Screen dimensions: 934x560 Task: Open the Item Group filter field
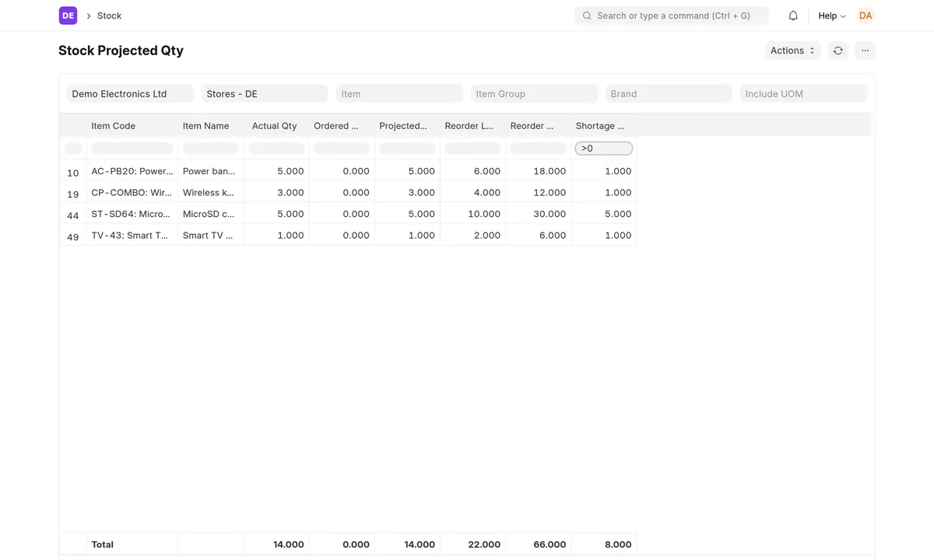[x=534, y=93]
